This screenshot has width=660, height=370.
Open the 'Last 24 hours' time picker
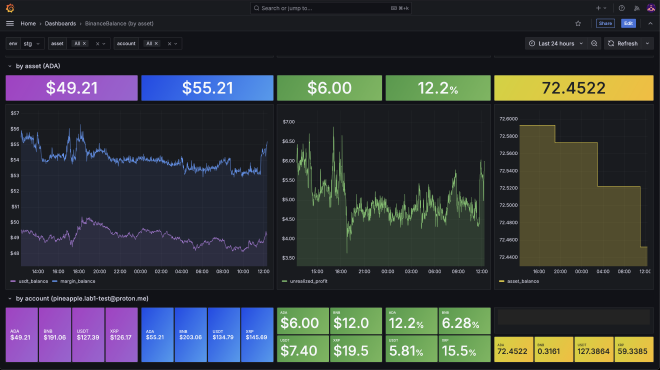point(556,43)
